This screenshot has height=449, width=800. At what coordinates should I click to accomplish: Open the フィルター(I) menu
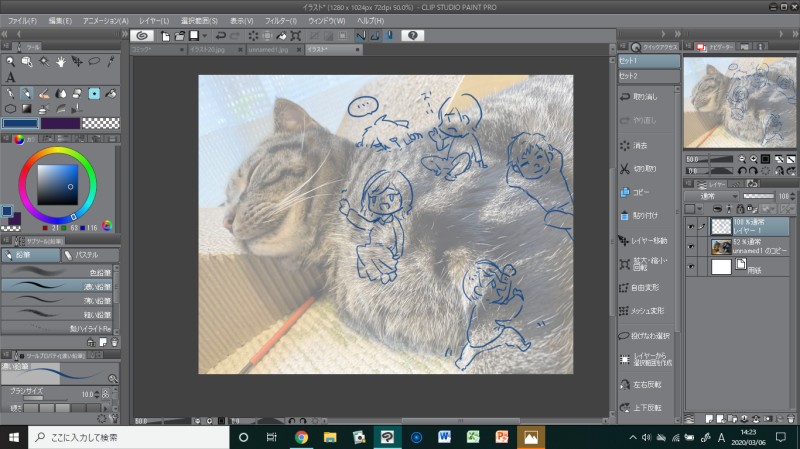[281, 21]
